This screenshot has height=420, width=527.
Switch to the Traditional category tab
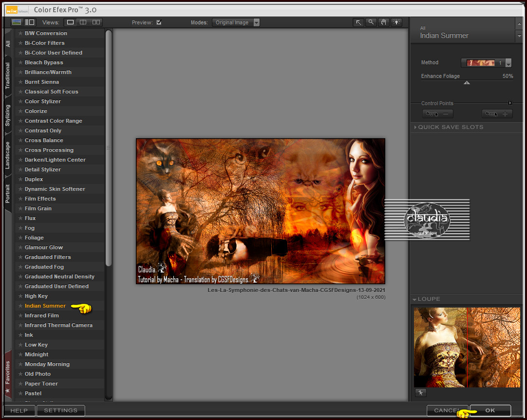8,75
